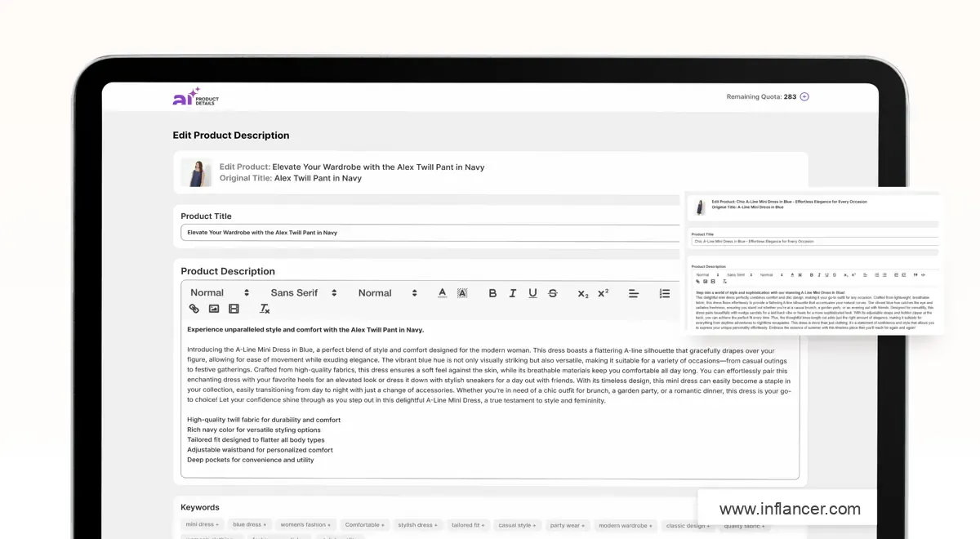Open the text color picker (underlined A)
Viewport: 980px width, 539px height.
point(442,293)
